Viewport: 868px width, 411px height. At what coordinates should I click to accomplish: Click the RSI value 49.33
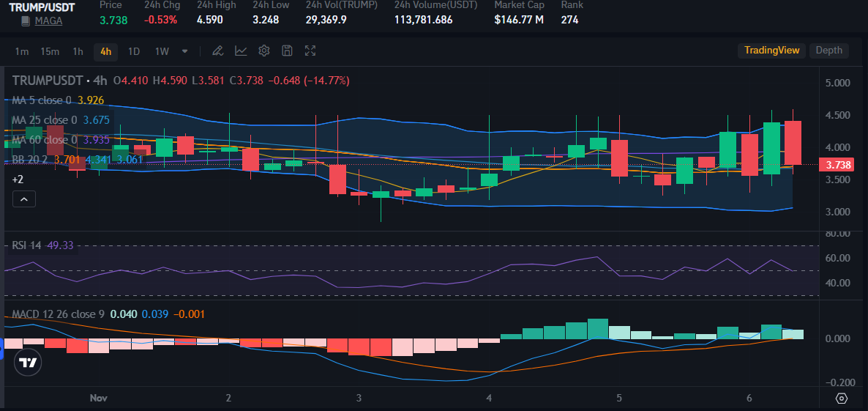click(60, 245)
